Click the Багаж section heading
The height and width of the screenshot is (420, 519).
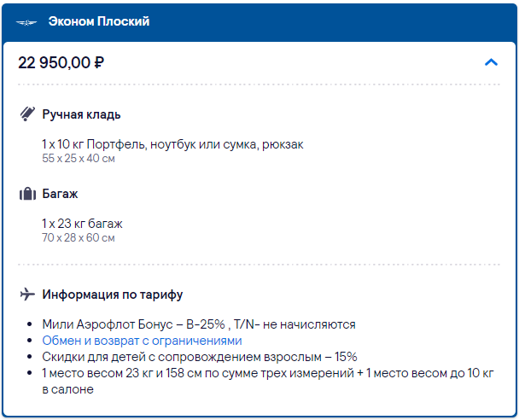pyautogui.click(x=60, y=194)
